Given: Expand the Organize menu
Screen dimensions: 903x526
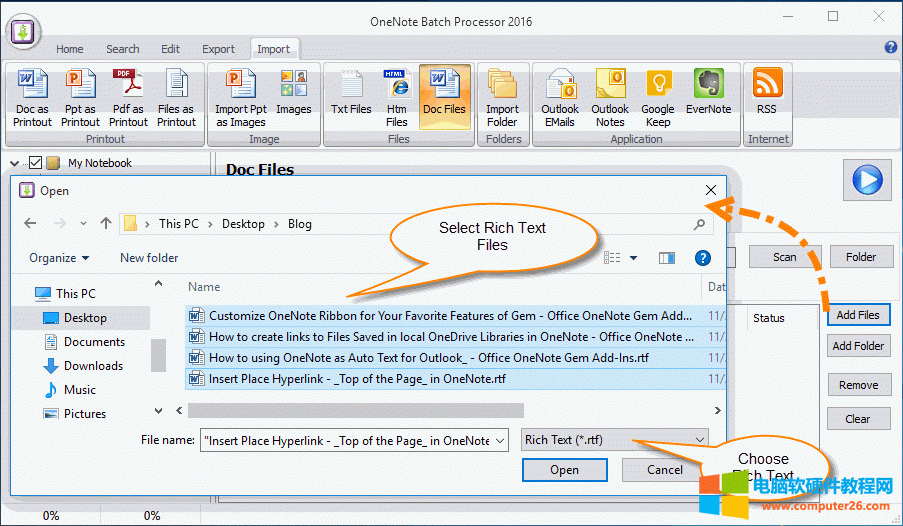Looking at the screenshot, I should pyautogui.click(x=59, y=258).
